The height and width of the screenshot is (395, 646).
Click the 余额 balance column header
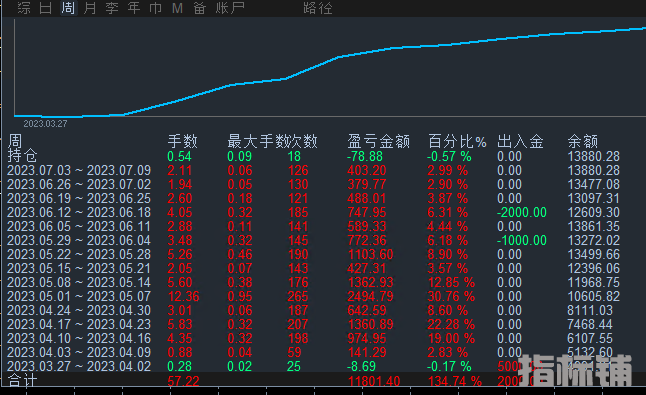[583, 141]
